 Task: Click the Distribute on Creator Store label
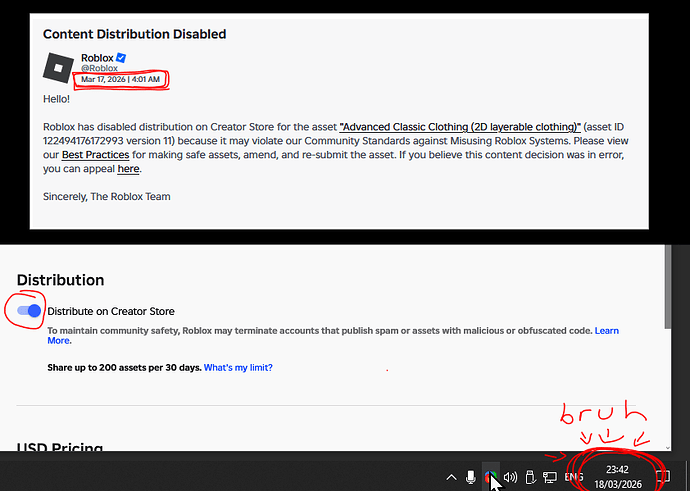click(x=111, y=311)
